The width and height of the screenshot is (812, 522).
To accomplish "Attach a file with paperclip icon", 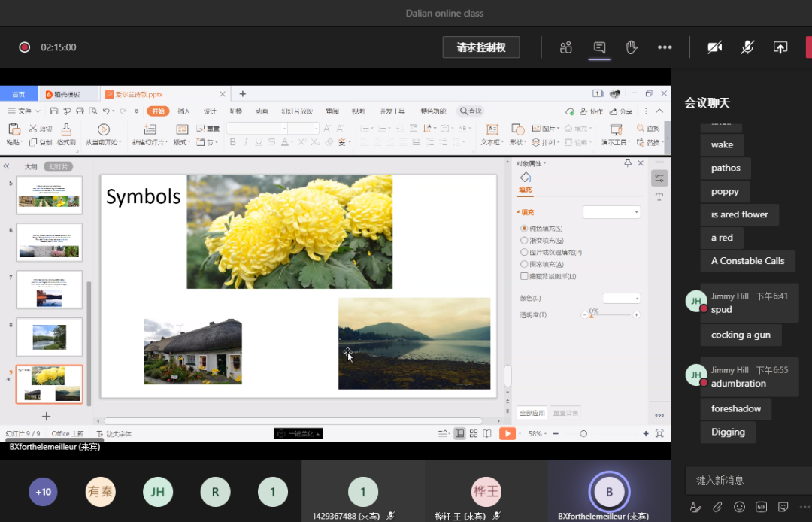I will pos(718,507).
